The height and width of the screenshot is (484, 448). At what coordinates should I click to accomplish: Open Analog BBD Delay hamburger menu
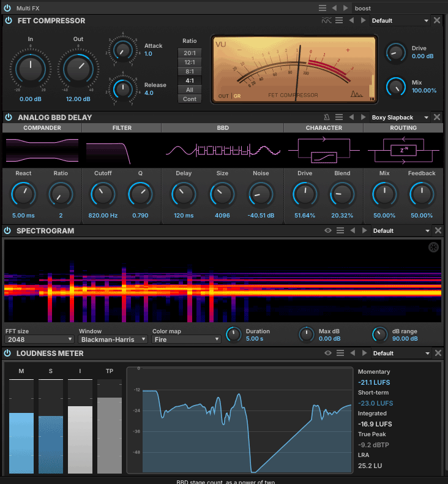[339, 117]
